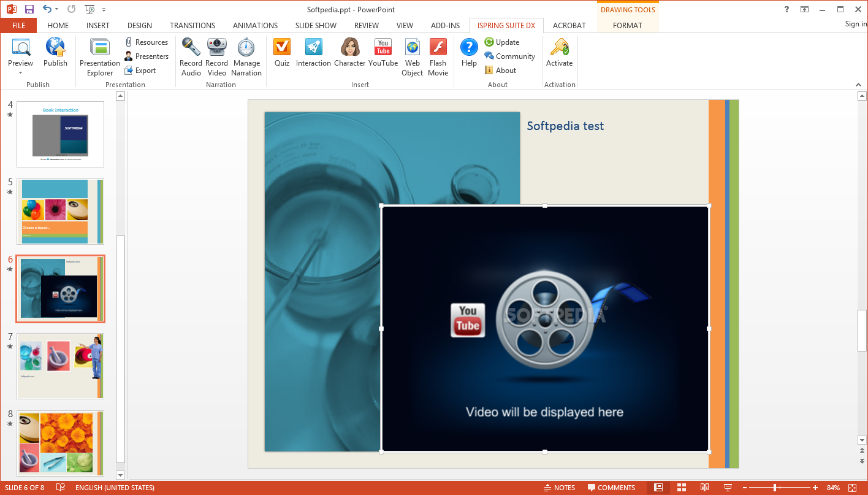Image resolution: width=868 pixels, height=495 pixels.
Task: Open the ACROBAT tab
Action: [569, 26]
